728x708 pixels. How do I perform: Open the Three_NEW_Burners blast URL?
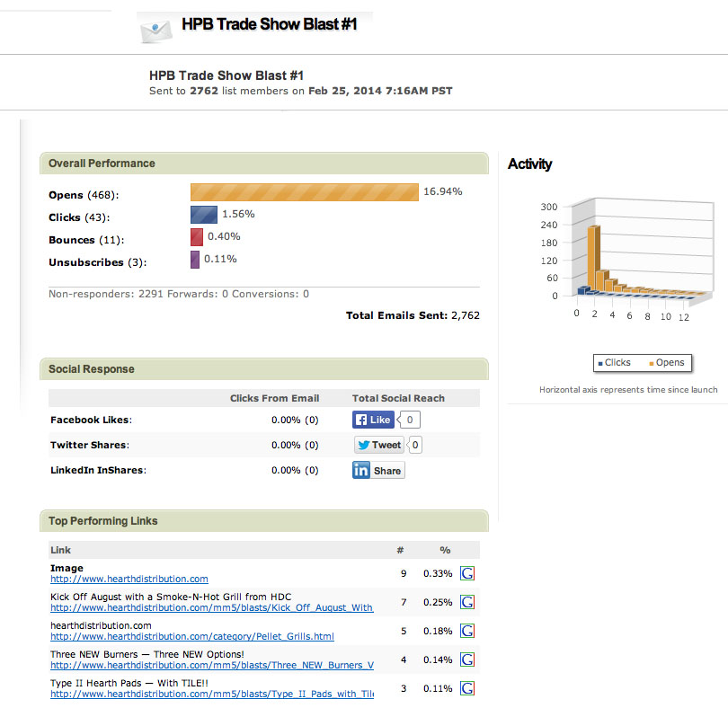pyautogui.click(x=211, y=666)
